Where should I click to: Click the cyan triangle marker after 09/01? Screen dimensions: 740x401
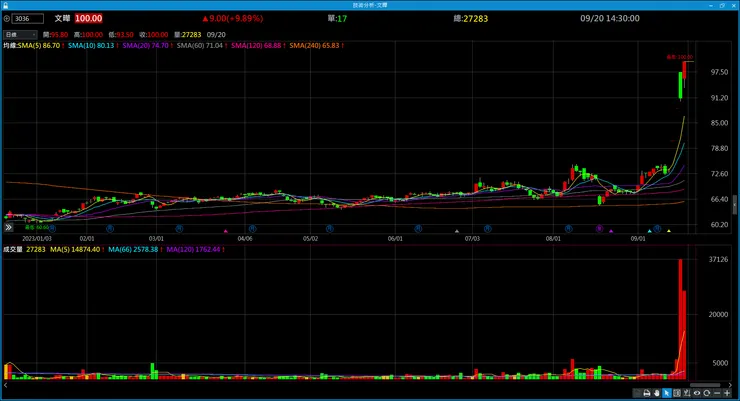pyautogui.click(x=649, y=231)
